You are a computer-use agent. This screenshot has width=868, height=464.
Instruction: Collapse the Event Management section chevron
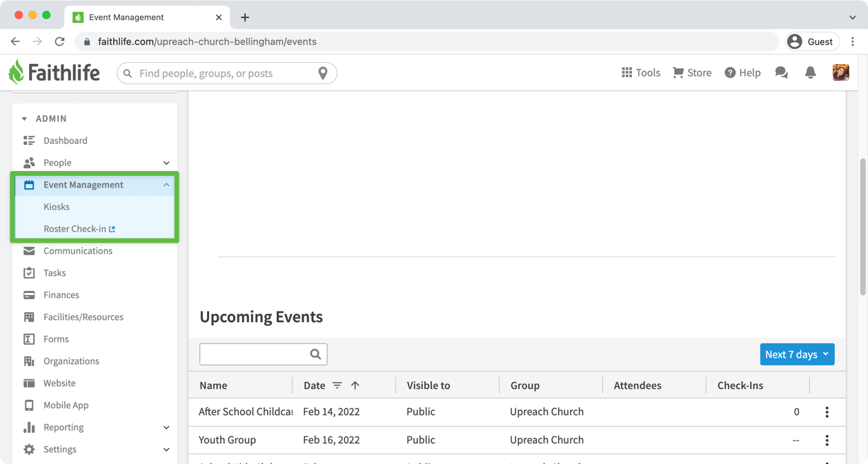tap(166, 185)
